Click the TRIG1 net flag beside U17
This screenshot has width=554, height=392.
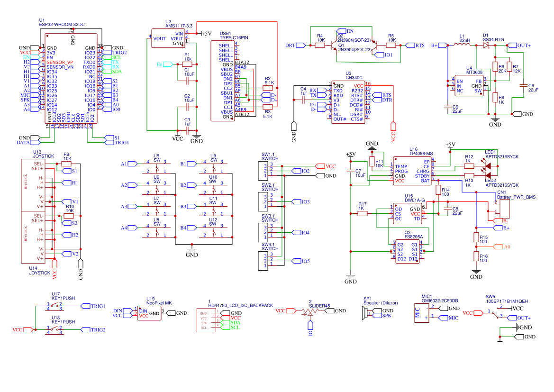coord(93,306)
